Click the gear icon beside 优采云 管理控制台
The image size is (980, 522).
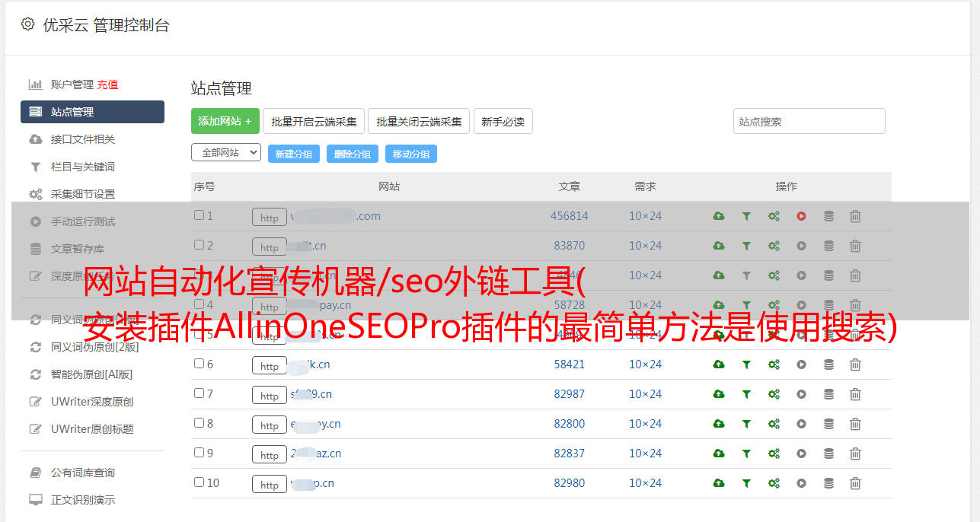[27, 24]
